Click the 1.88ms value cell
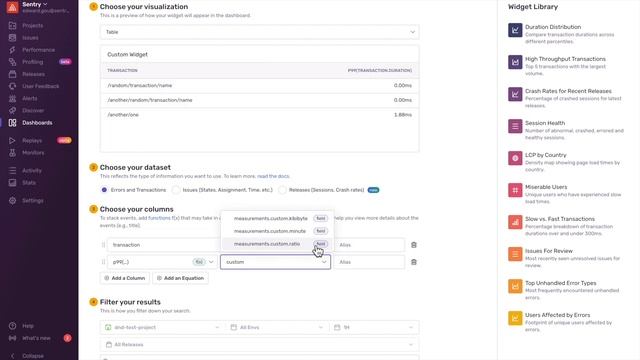This screenshot has height=360, width=640. 403,115
